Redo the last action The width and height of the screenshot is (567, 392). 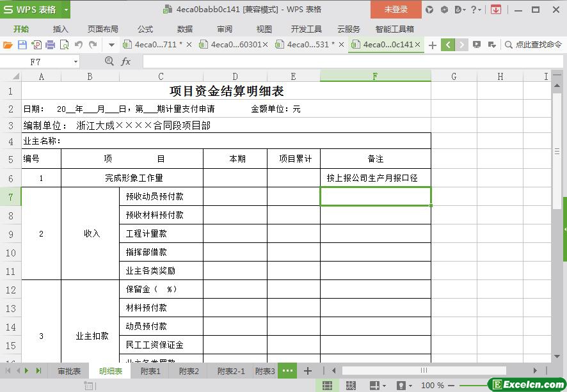click(x=93, y=44)
